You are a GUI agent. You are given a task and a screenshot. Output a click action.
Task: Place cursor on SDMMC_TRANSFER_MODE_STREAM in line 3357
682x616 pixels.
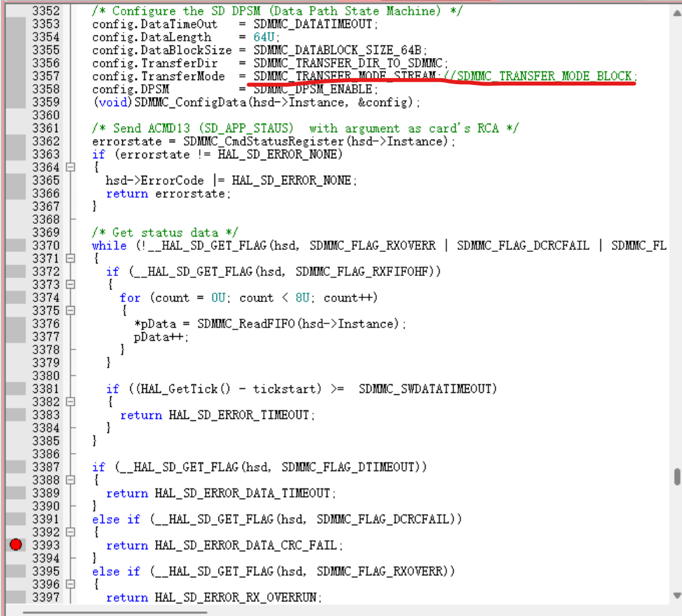(345, 76)
